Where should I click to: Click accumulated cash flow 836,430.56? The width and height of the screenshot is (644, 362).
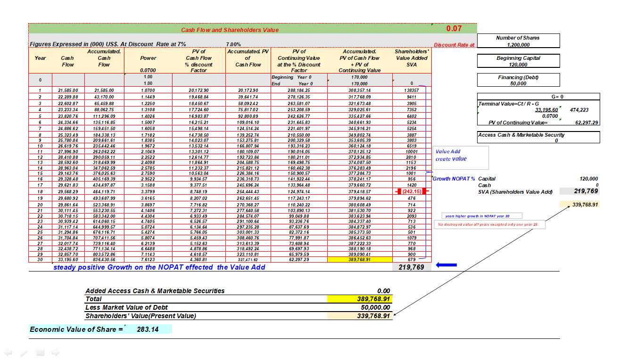click(104, 259)
